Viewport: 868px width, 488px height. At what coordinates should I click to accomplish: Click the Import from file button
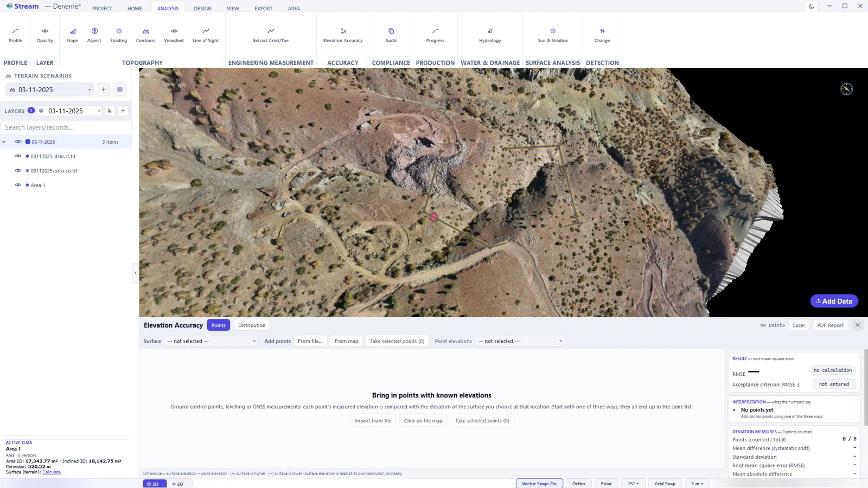pyautogui.click(x=373, y=421)
